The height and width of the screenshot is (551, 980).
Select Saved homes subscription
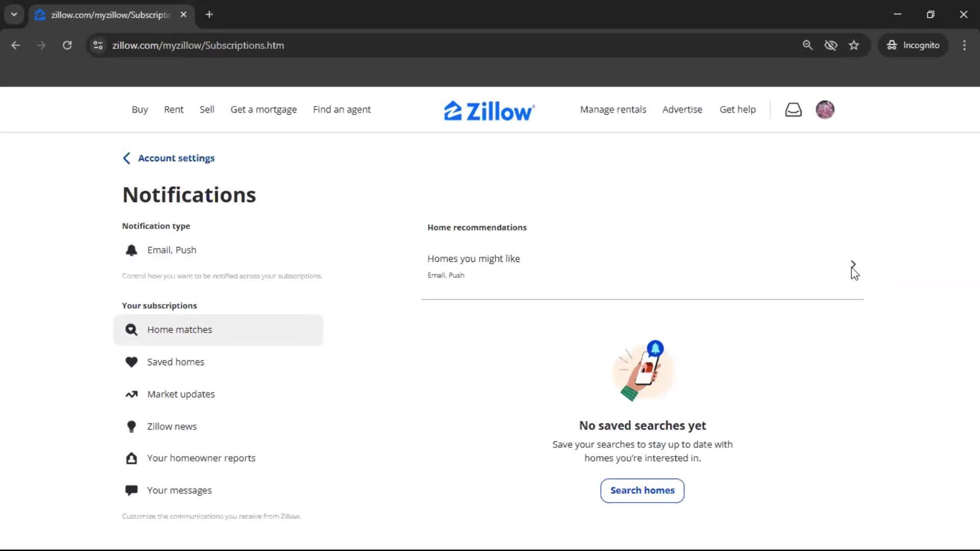tap(176, 362)
